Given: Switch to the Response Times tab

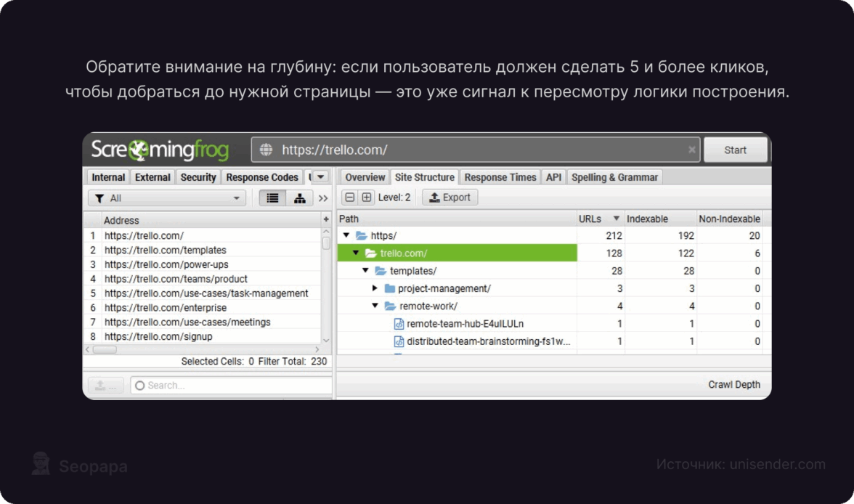Looking at the screenshot, I should (x=500, y=177).
